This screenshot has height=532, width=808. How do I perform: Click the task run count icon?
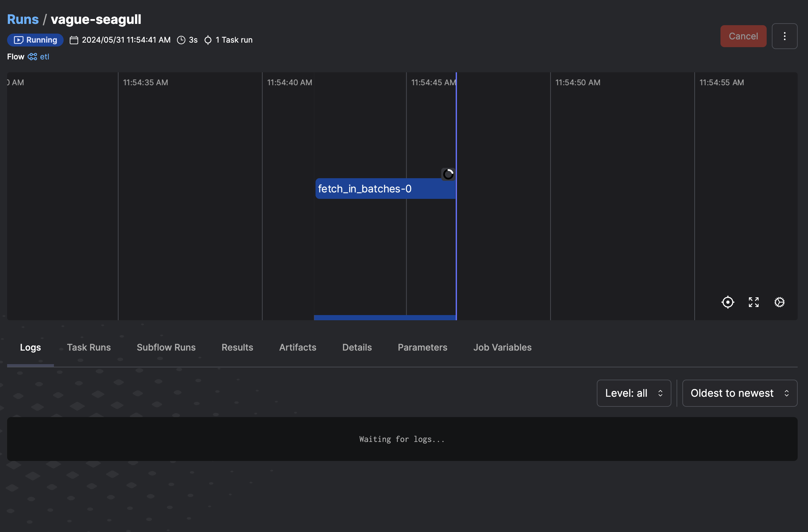tap(208, 40)
